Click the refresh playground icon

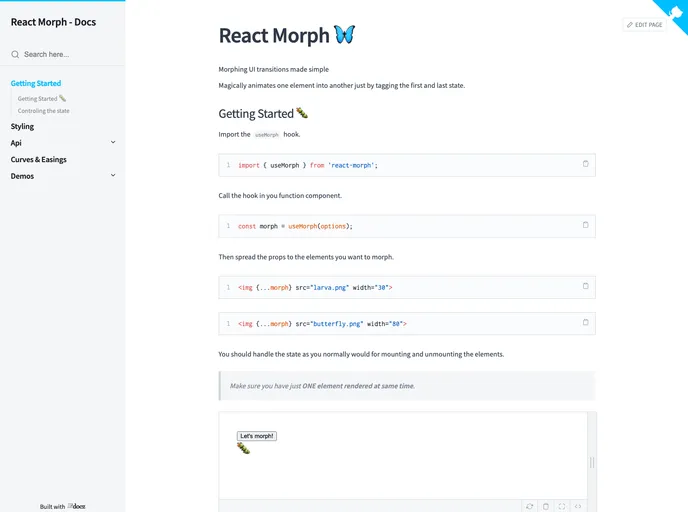click(530, 506)
